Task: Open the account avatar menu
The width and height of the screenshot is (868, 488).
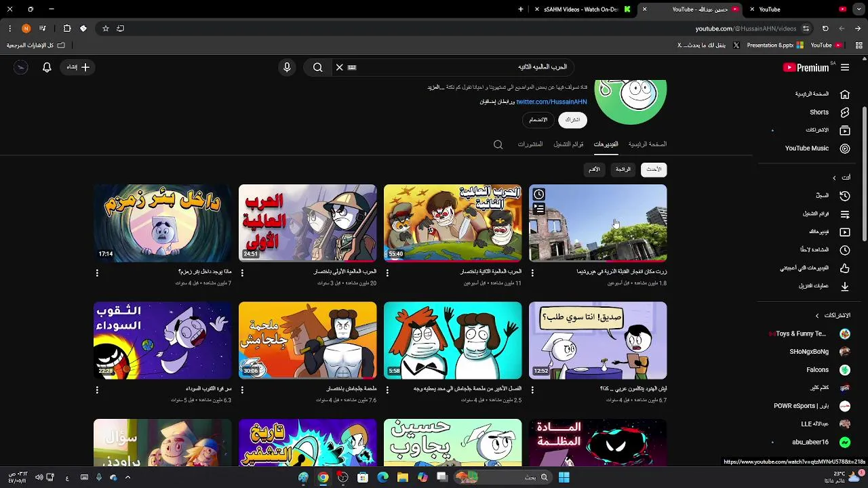Action: pos(21,67)
